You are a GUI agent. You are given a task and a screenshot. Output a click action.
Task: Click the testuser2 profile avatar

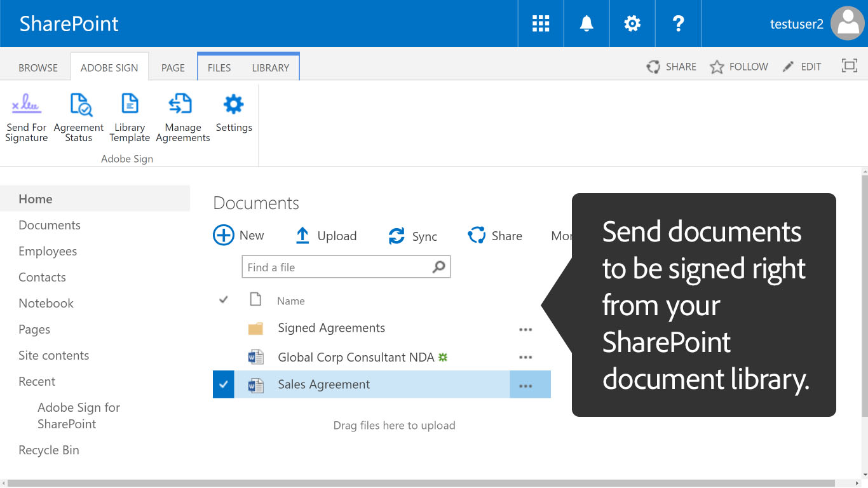pyautogui.click(x=848, y=24)
